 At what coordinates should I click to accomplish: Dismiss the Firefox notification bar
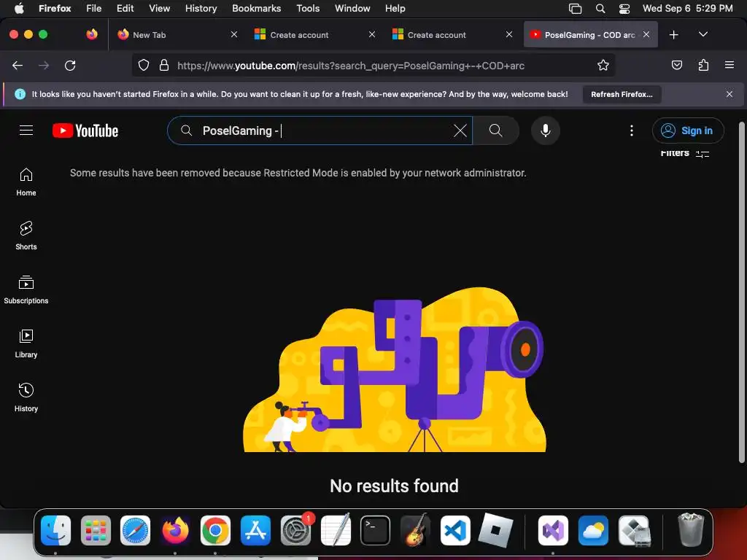tap(729, 94)
